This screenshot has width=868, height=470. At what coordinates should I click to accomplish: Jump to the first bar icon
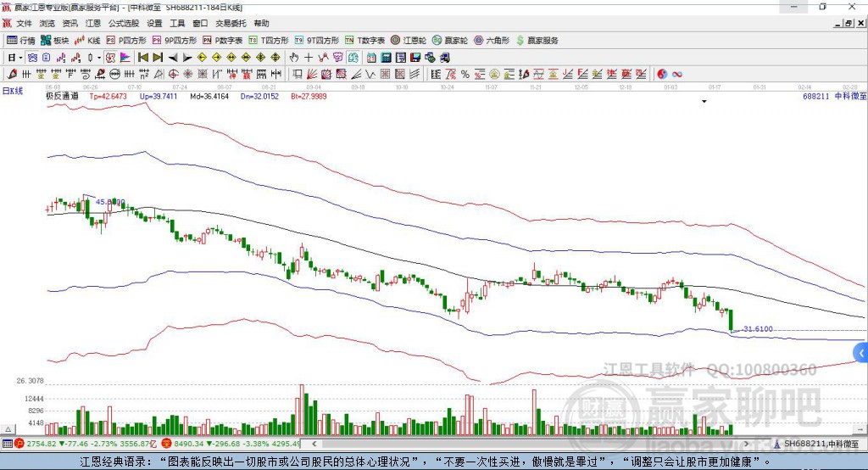142,58
